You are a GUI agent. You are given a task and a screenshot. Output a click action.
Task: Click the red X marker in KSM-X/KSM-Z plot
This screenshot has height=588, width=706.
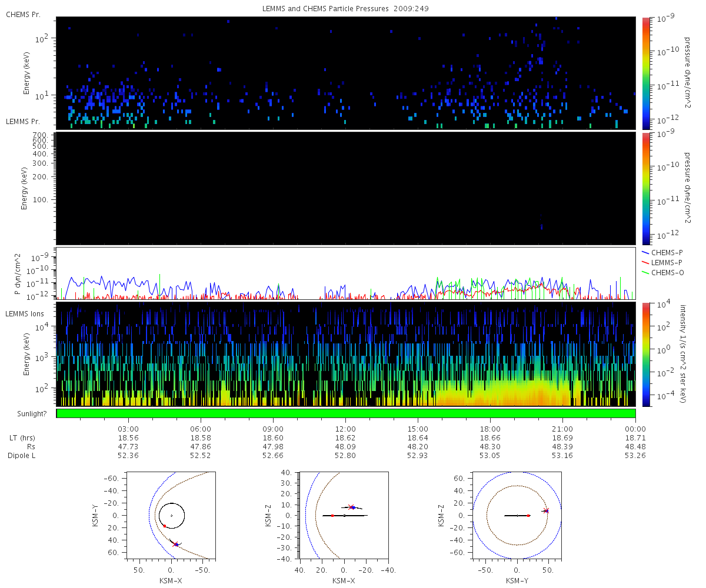351,507
